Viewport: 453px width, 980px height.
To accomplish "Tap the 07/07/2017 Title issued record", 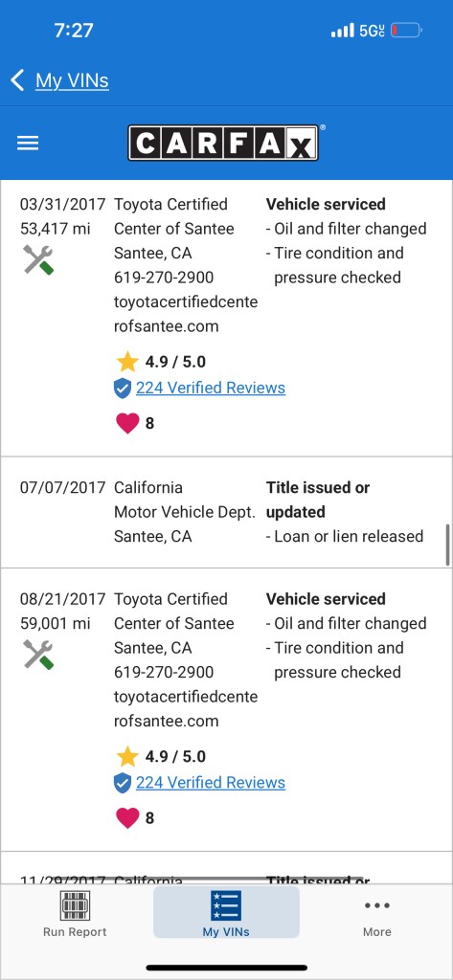I will click(226, 512).
